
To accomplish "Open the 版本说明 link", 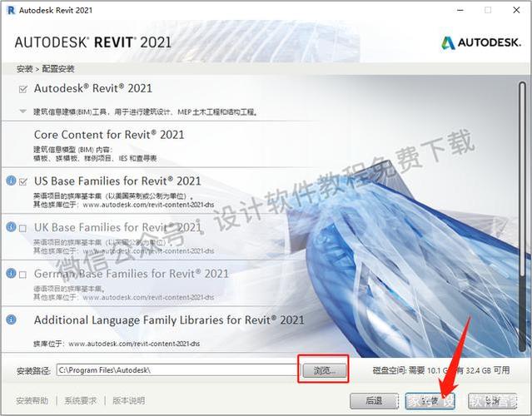I will pos(129,401).
